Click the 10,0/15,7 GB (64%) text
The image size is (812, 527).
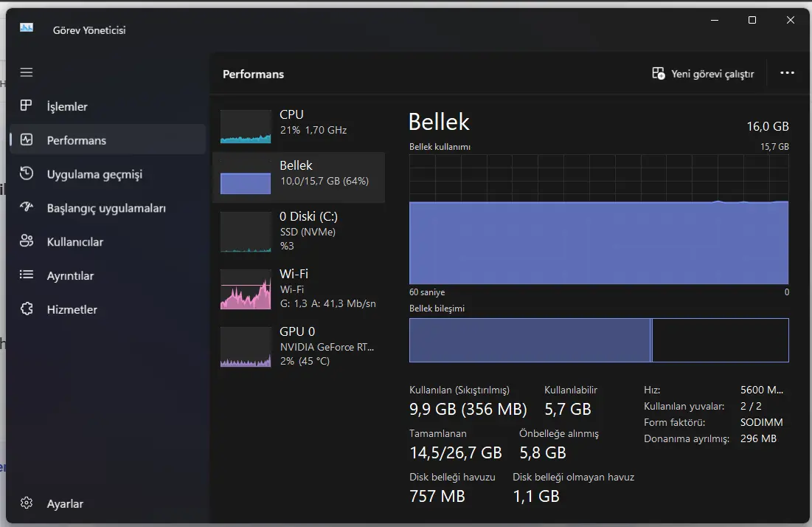[x=325, y=181]
